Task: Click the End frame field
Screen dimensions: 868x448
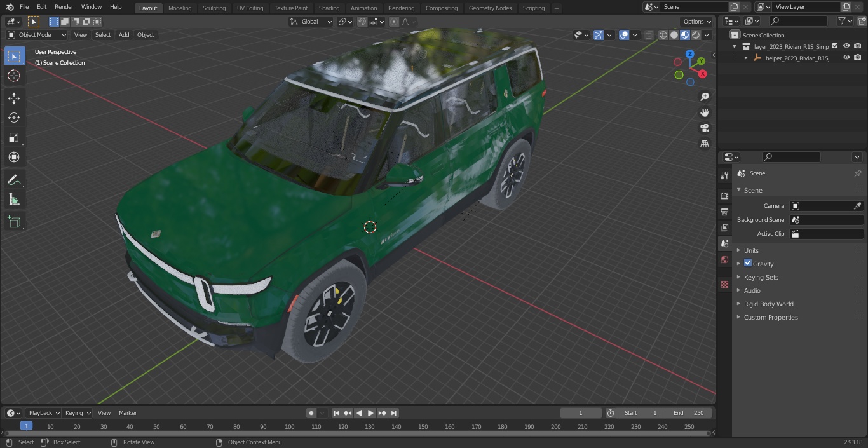Action: [689, 413]
